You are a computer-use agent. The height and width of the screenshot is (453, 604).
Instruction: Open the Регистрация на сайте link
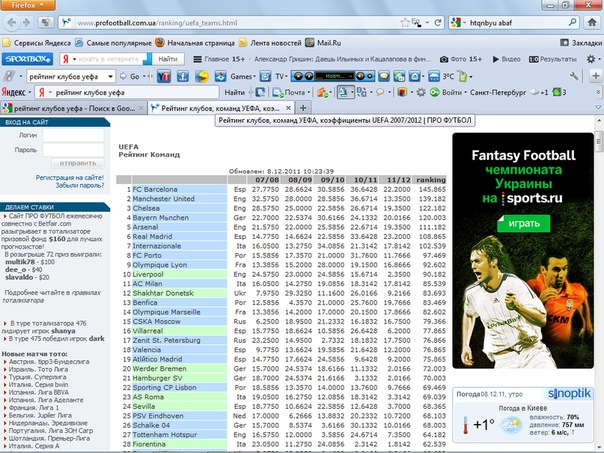(x=71, y=176)
